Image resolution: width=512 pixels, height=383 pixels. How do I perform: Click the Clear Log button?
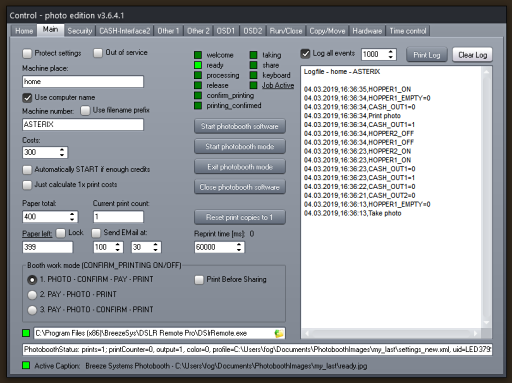coord(473,55)
